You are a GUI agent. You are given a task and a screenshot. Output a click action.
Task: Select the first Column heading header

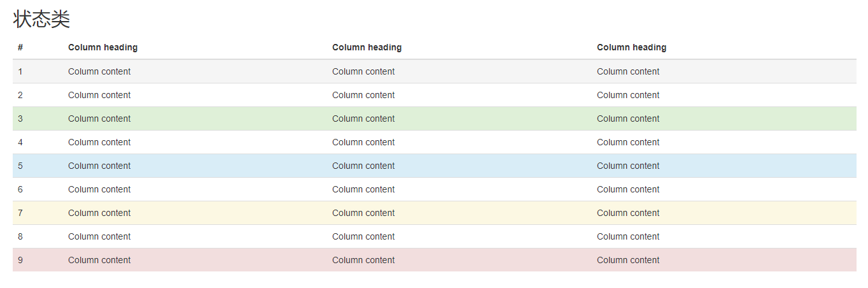102,47
